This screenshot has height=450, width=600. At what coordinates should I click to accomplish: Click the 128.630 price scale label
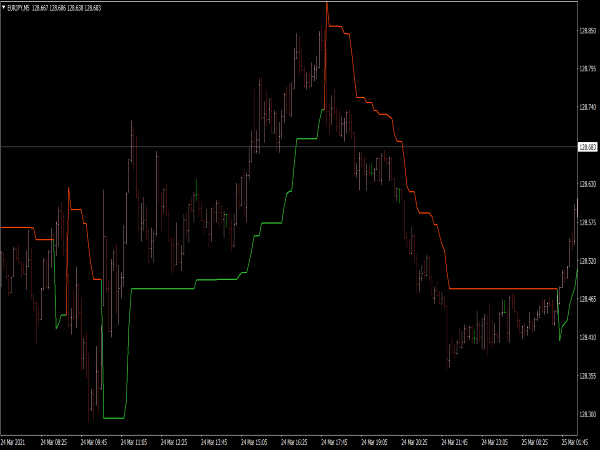click(588, 184)
